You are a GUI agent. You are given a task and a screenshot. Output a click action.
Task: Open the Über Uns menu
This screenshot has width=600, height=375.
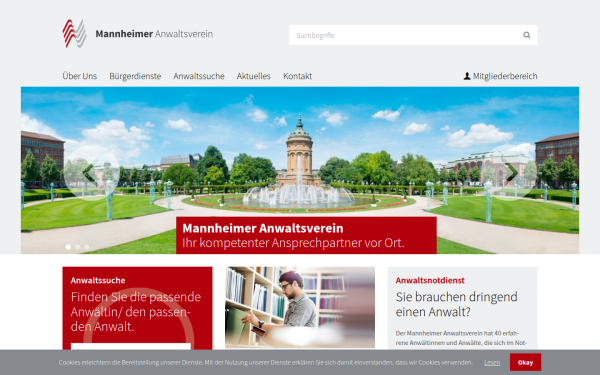[80, 76]
